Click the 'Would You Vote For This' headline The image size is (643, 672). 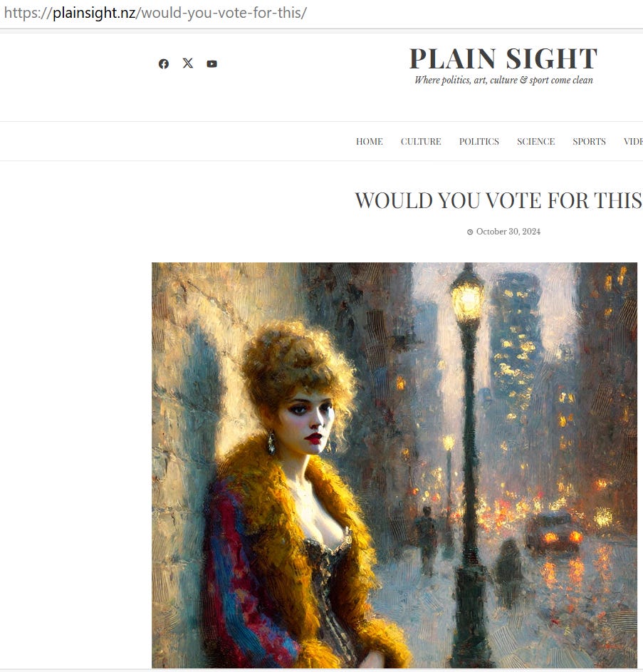498,200
